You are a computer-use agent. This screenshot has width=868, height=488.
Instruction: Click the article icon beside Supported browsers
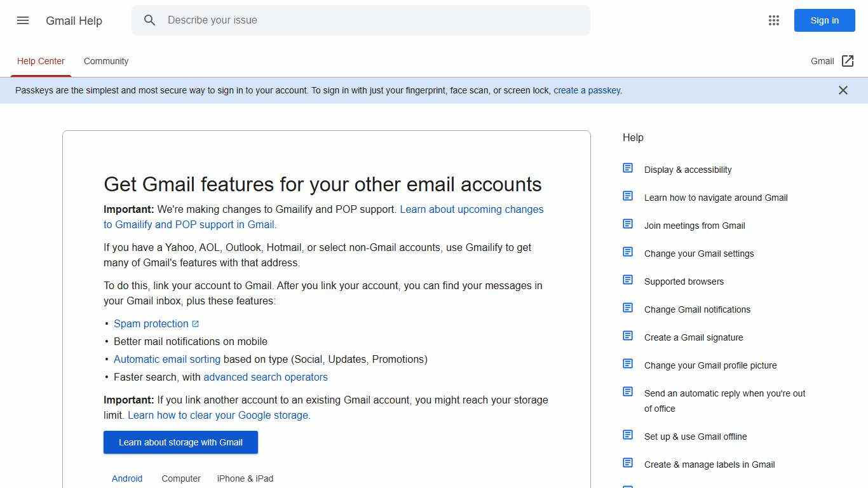point(628,280)
